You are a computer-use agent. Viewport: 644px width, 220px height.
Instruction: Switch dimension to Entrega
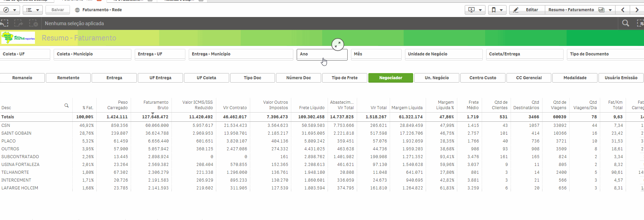point(114,78)
